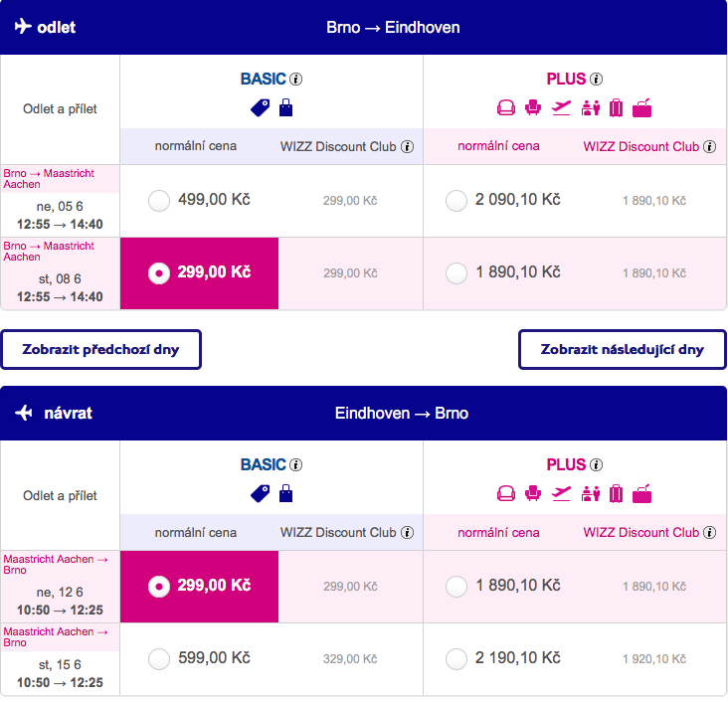Viewport: 728px width, 702px height.
Task: Open WIZZ Discount Club info in departure PLUS
Action: (x=709, y=147)
